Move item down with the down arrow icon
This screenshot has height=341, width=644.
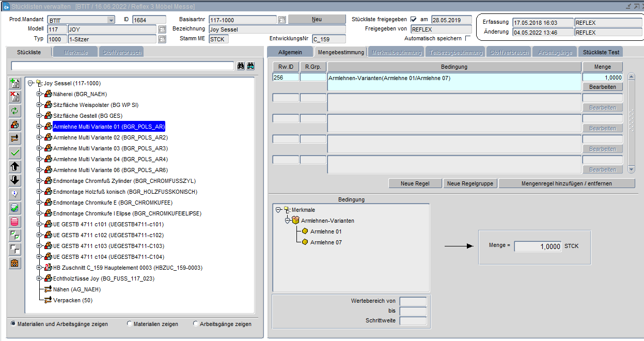pos(15,180)
